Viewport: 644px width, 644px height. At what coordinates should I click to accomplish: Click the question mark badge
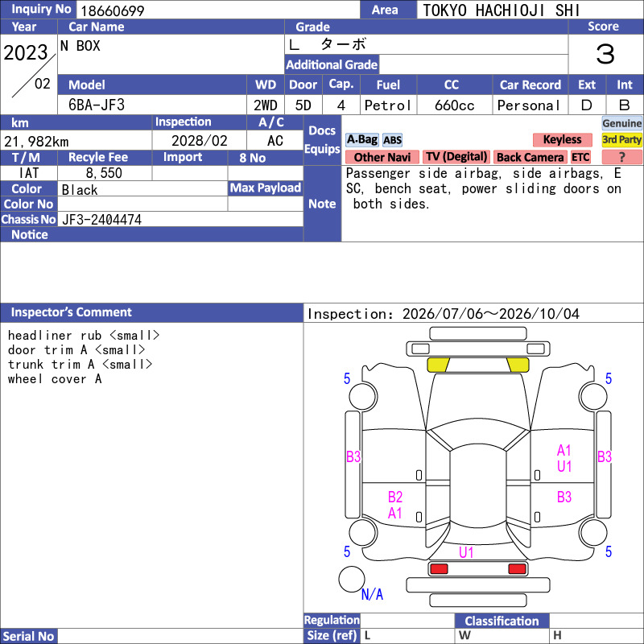[x=621, y=157]
